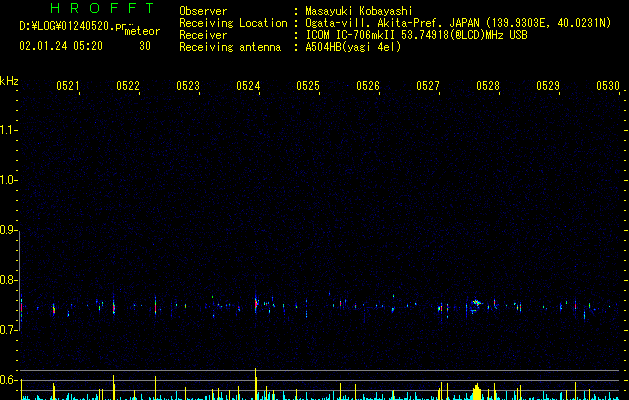Image resolution: width=629 pixels, height=400 pixels.
Task: Click the 0523 time marker
Action: 188,85
